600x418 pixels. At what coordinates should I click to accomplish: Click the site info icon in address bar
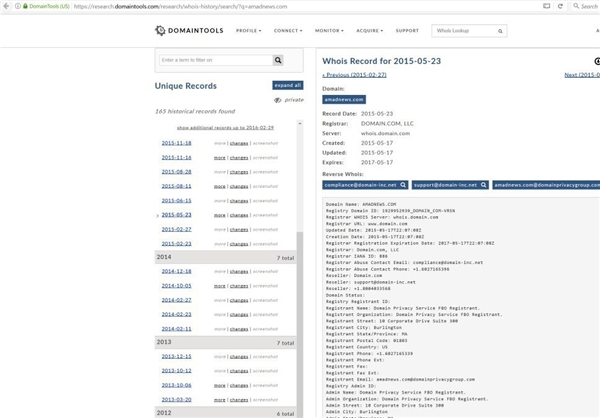pos(18,6)
